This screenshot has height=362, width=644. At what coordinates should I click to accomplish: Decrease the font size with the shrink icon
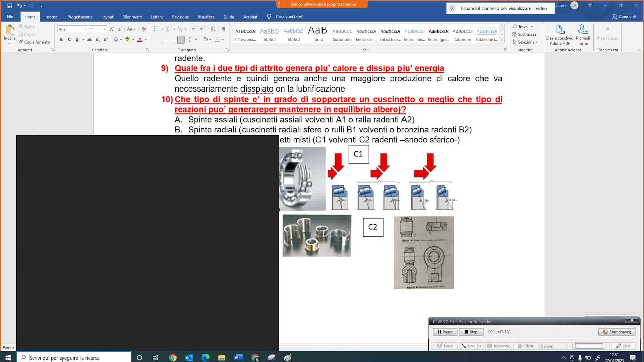click(x=120, y=29)
